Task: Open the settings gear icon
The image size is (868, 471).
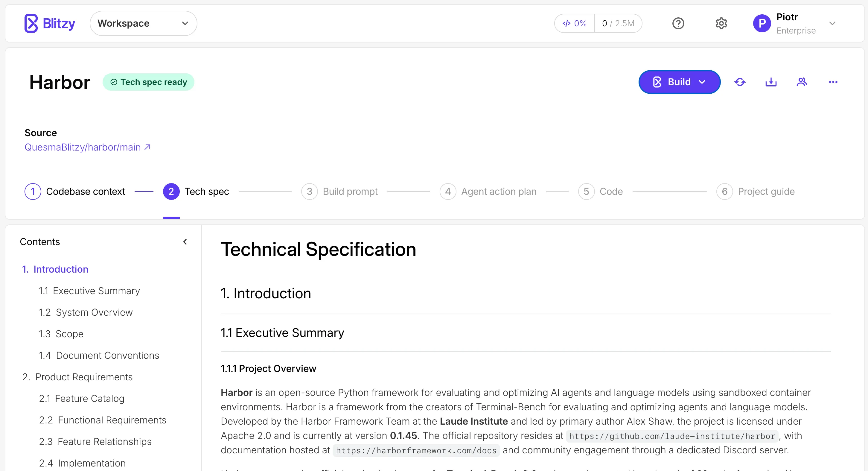Action: click(x=721, y=23)
